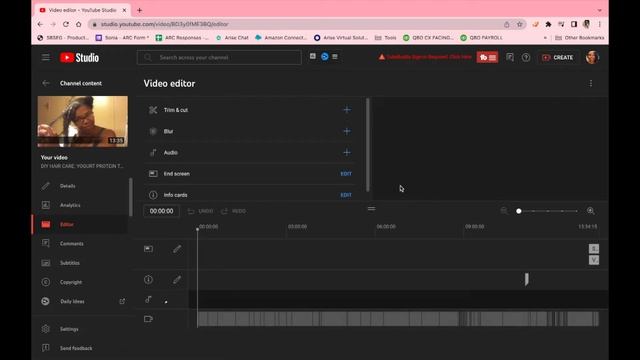Screen dimensions: 640x360
Task: Open the browser three-dot menu
Action: (x=600, y=24)
